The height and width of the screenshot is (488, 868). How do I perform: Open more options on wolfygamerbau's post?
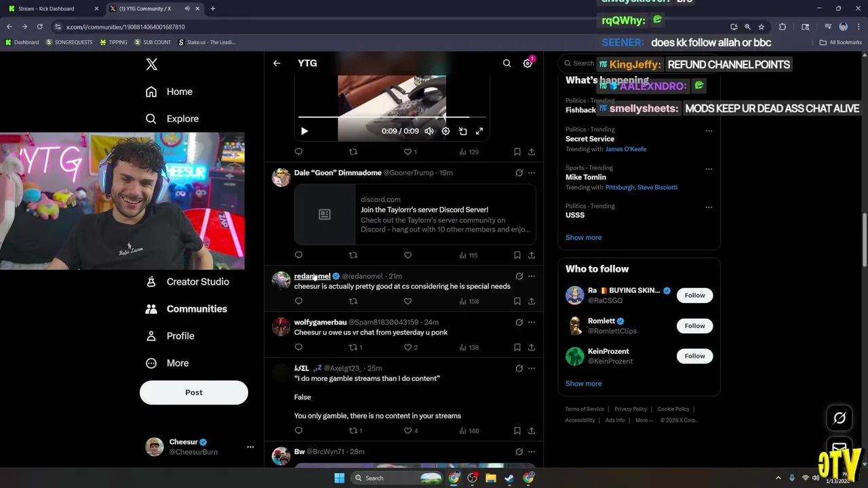click(532, 322)
